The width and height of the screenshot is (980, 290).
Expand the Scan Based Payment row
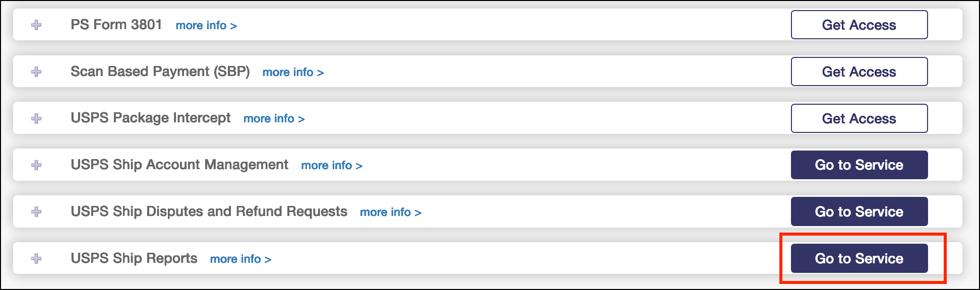36,71
